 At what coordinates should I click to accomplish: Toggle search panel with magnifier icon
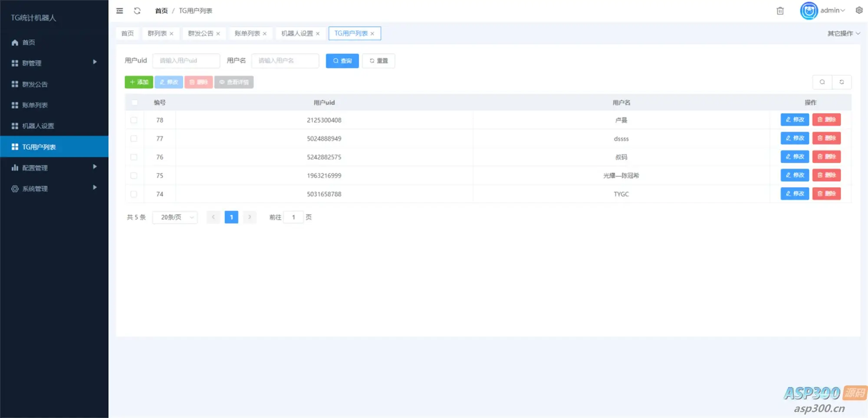pos(822,82)
